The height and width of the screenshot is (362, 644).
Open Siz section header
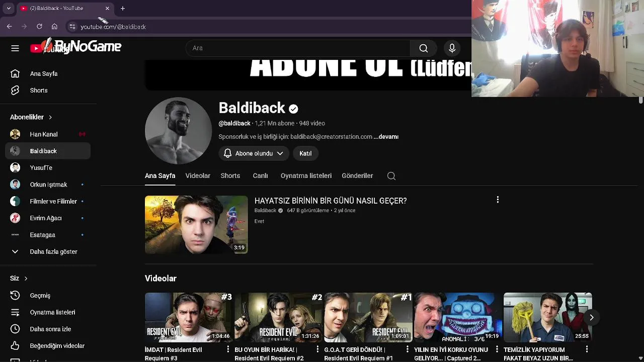click(19, 278)
